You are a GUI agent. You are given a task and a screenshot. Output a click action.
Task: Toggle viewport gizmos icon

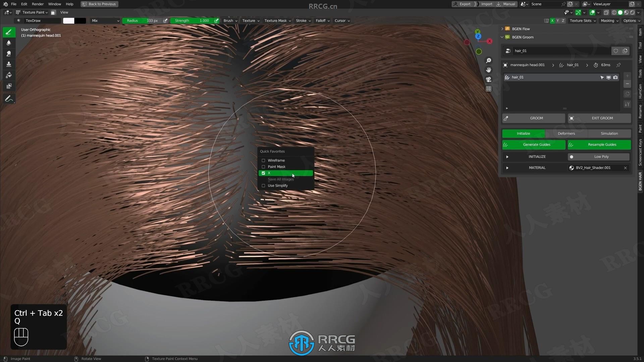click(578, 12)
